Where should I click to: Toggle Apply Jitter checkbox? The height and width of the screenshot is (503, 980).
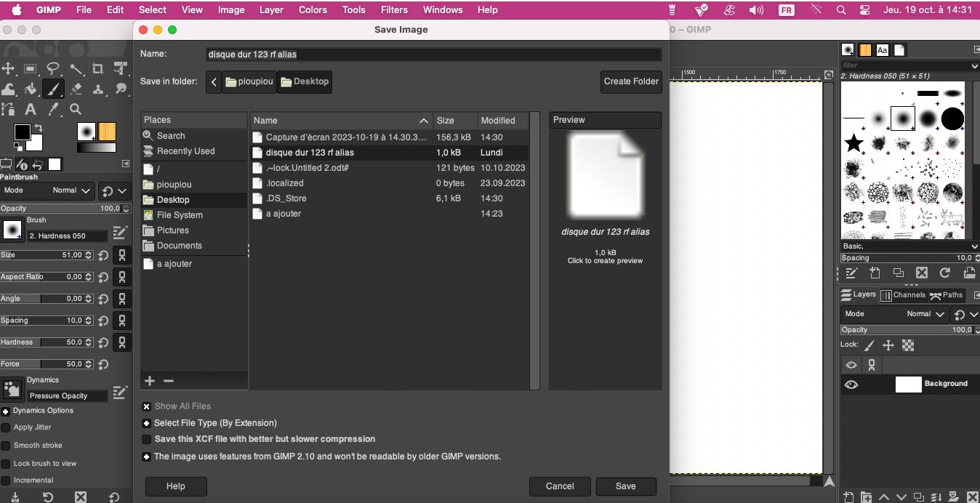(x=6, y=427)
